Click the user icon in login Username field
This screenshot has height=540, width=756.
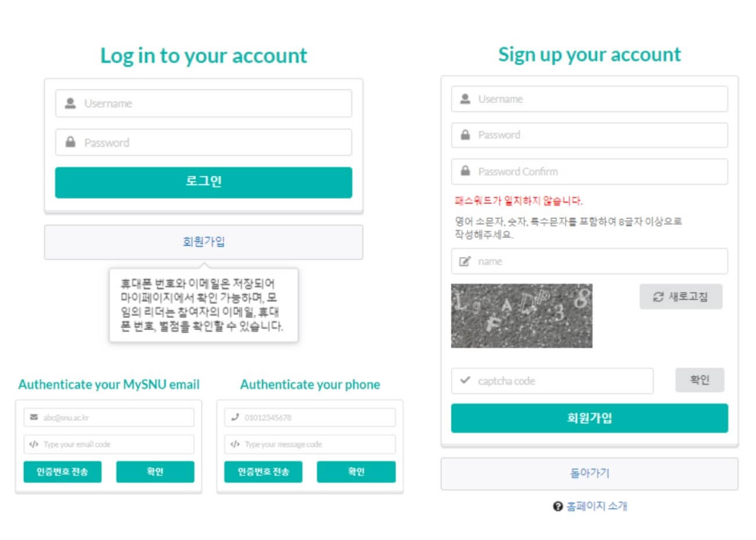click(x=70, y=103)
